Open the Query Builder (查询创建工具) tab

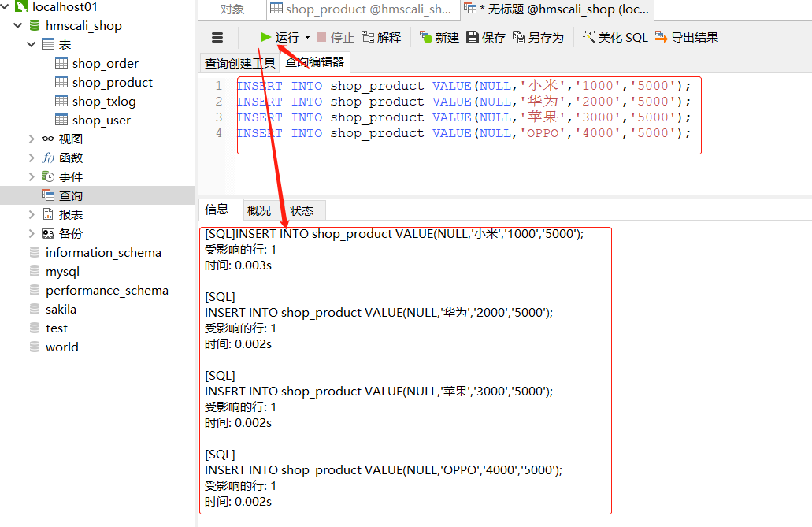coord(239,63)
